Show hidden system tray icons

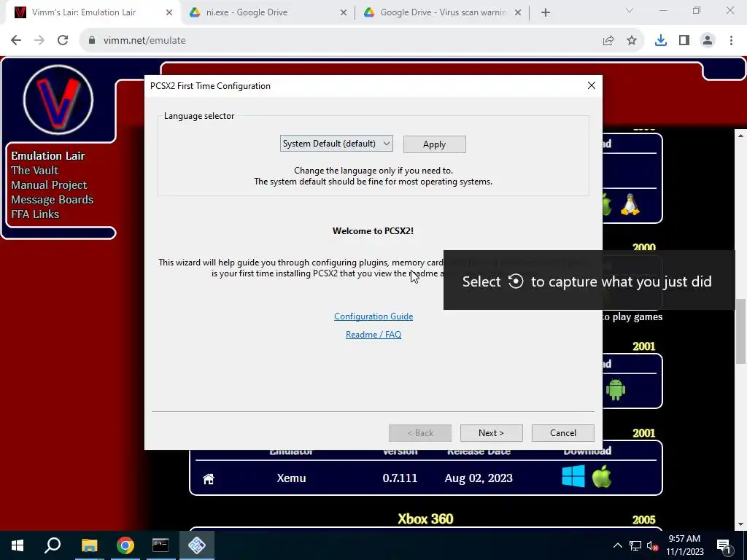[x=617, y=545]
